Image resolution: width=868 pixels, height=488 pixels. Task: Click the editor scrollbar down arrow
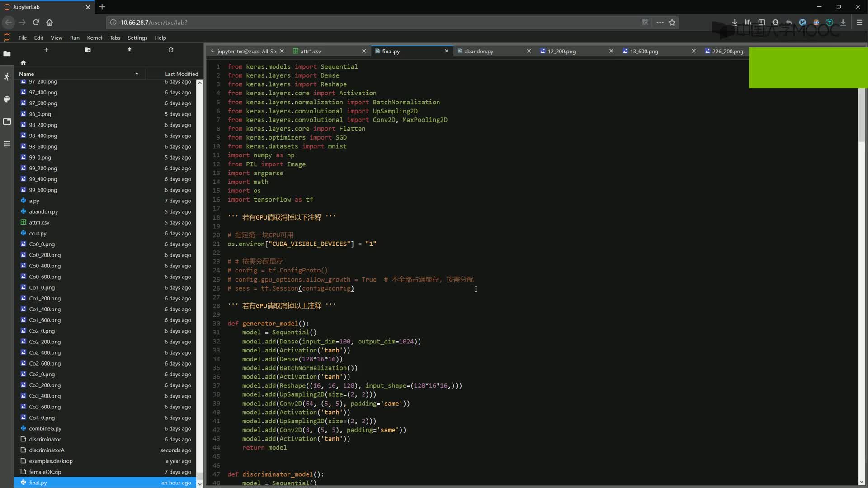coord(862,482)
